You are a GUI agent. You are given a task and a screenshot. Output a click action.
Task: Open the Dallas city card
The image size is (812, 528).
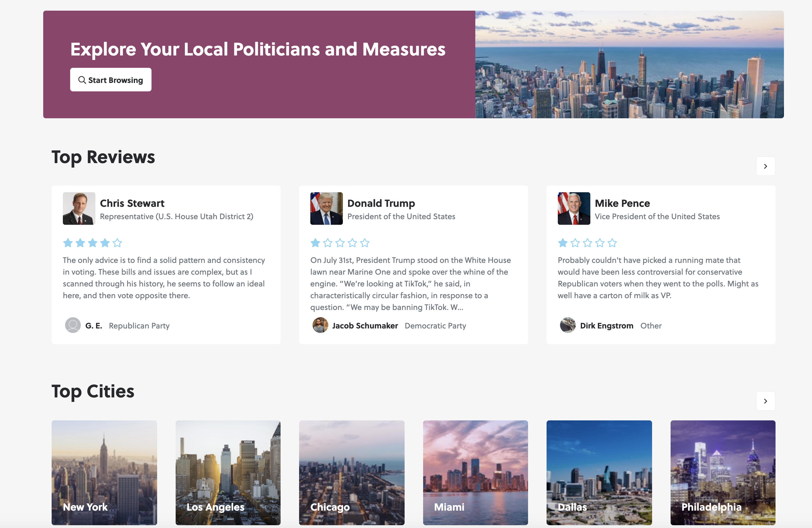point(599,473)
